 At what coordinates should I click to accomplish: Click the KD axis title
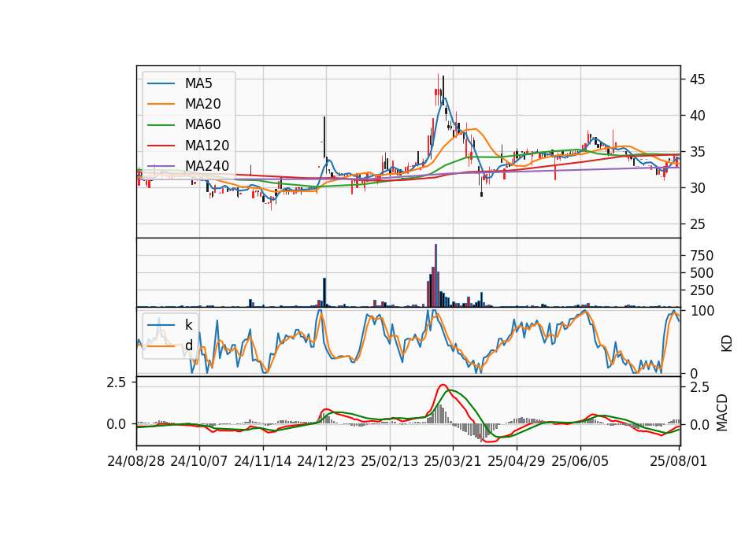(x=727, y=343)
